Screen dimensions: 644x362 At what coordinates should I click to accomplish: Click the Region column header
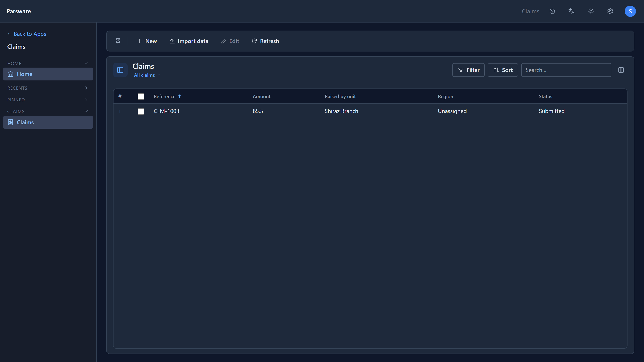pos(445,97)
